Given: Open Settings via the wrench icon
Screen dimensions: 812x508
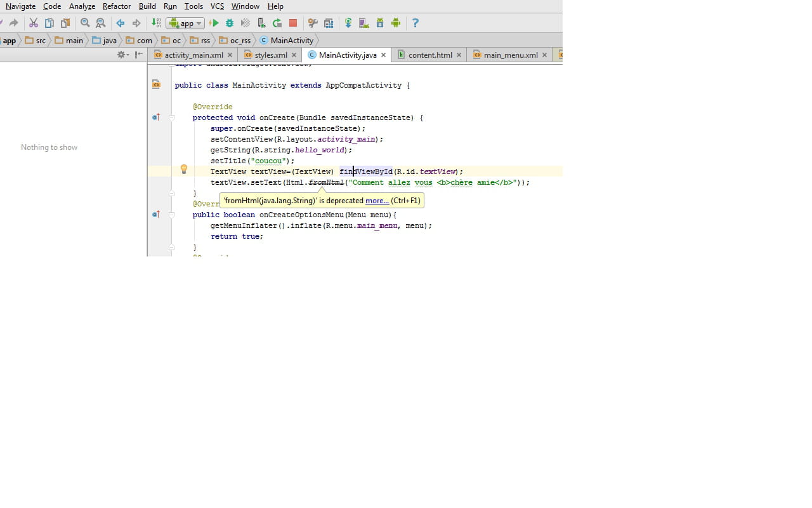Looking at the screenshot, I should [x=313, y=23].
